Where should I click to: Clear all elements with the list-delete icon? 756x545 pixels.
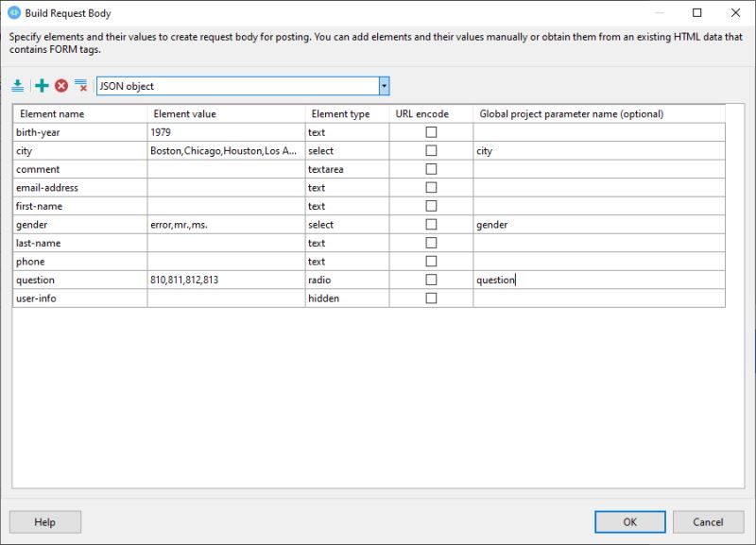point(81,86)
